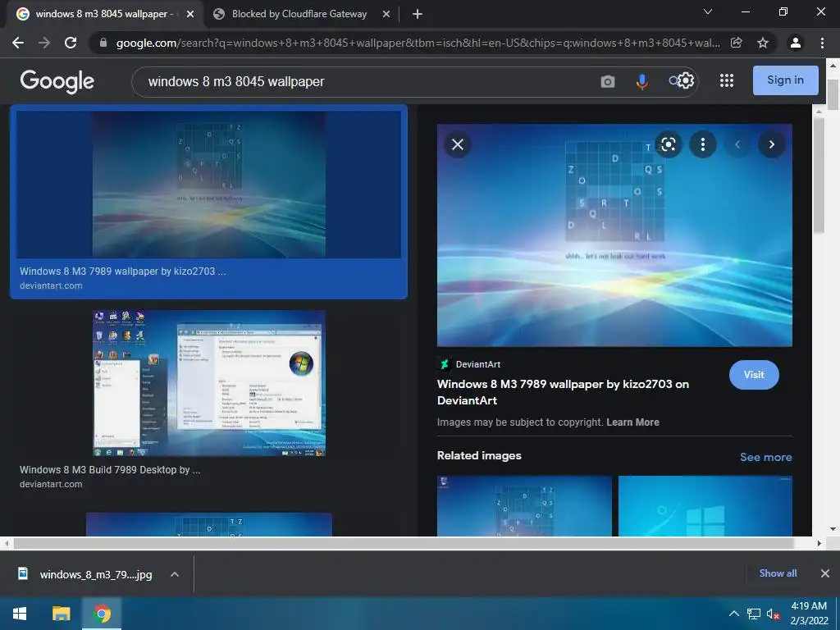Open 'Windows 8 M3 7989 wallpaper by kizo2703 on DeviantArt' title
Screen dimensions: 840x630
coord(563,392)
